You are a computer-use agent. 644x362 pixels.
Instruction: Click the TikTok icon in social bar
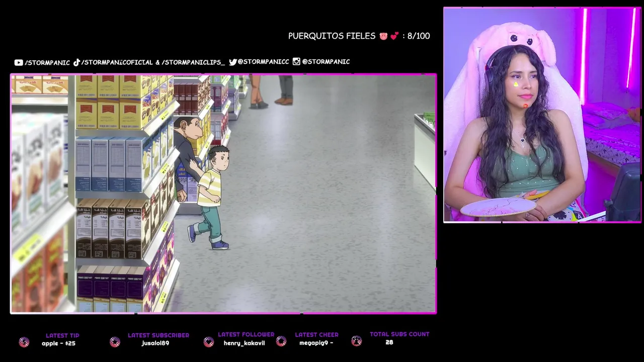(x=77, y=62)
